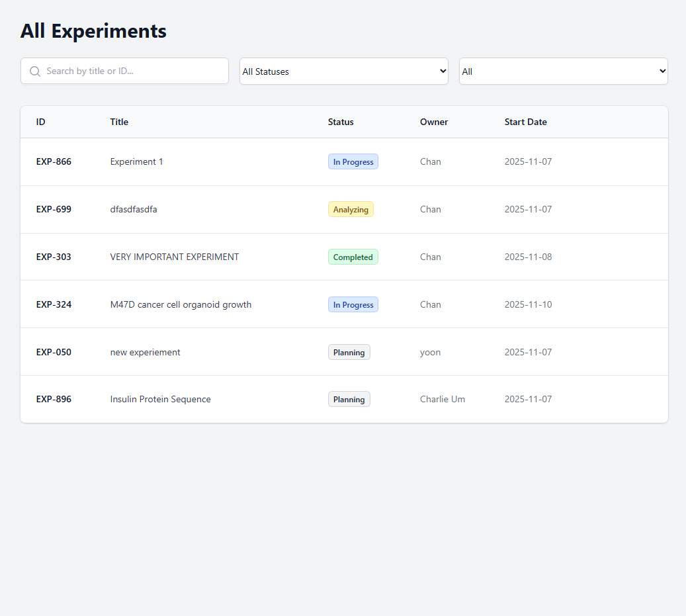
Task: Open the new experiement entry
Action: point(145,352)
